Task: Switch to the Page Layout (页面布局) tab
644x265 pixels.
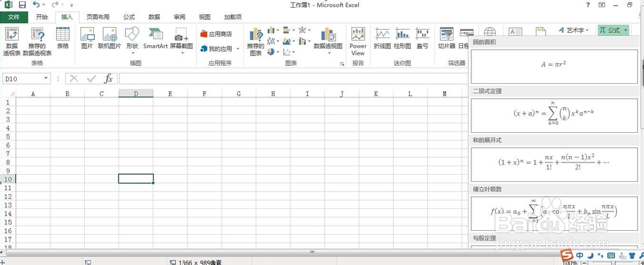Action: click(98, 17)
